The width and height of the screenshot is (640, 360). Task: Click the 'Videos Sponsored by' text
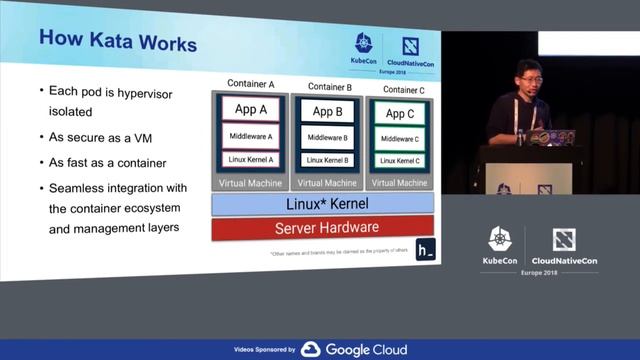(x=264, y=349)
